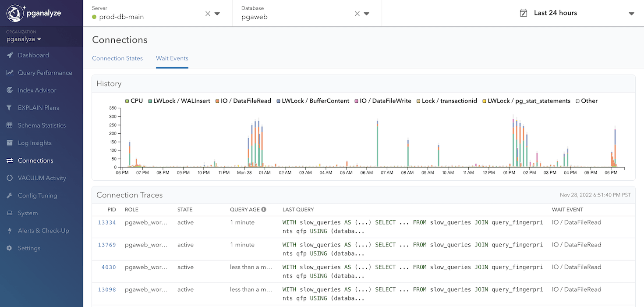Open Schema Statistics table icon

tap(10, 125)
